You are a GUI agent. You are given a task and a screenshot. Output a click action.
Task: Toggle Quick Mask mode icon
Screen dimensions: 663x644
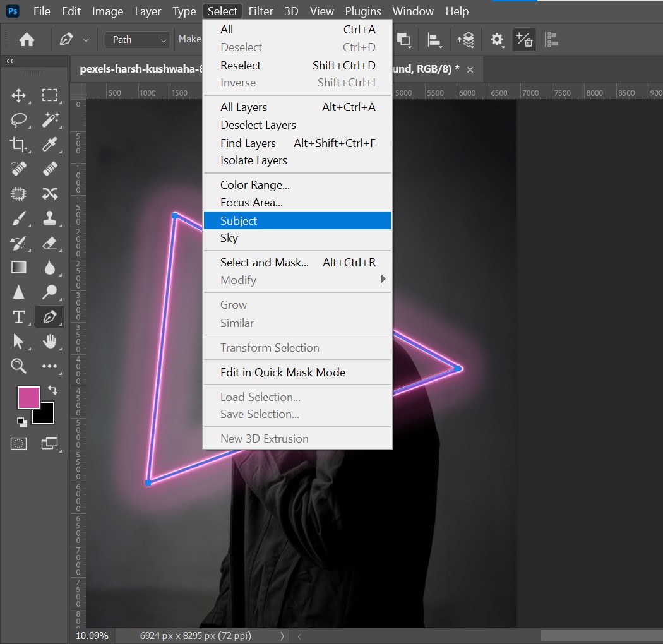click(x=18, y=444)
